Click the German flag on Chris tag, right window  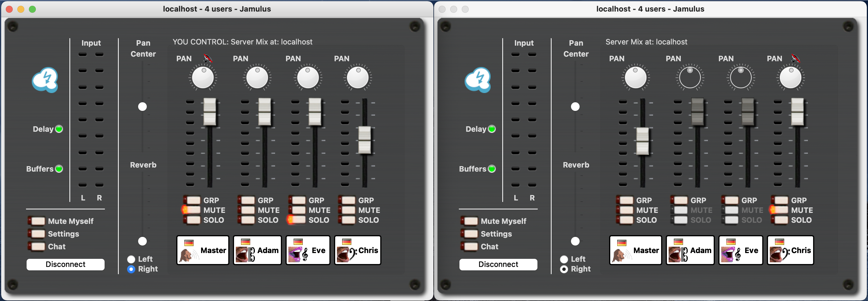pos(780,242)
